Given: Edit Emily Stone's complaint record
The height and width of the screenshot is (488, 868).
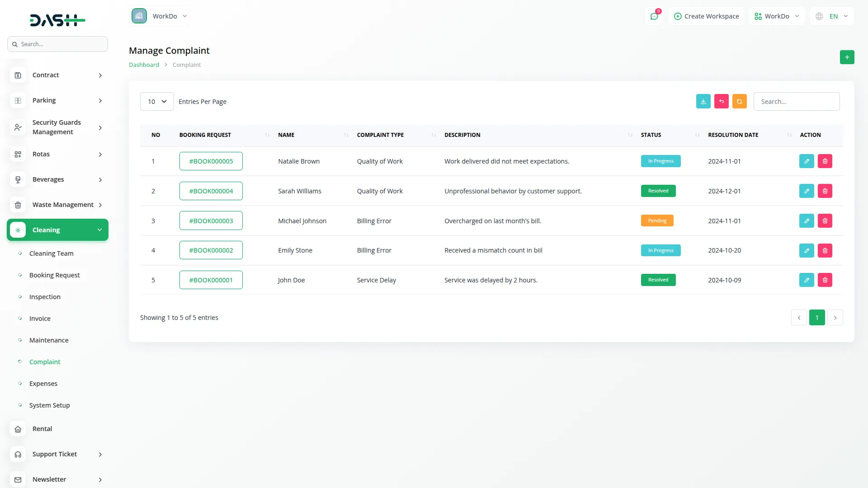Looking at the screenshot, I should [x=806, y=250].
